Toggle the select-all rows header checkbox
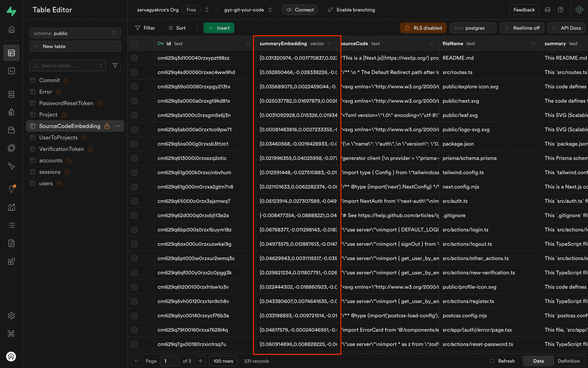This screenshot has height=368, width=588. click(x=134, y=44)
